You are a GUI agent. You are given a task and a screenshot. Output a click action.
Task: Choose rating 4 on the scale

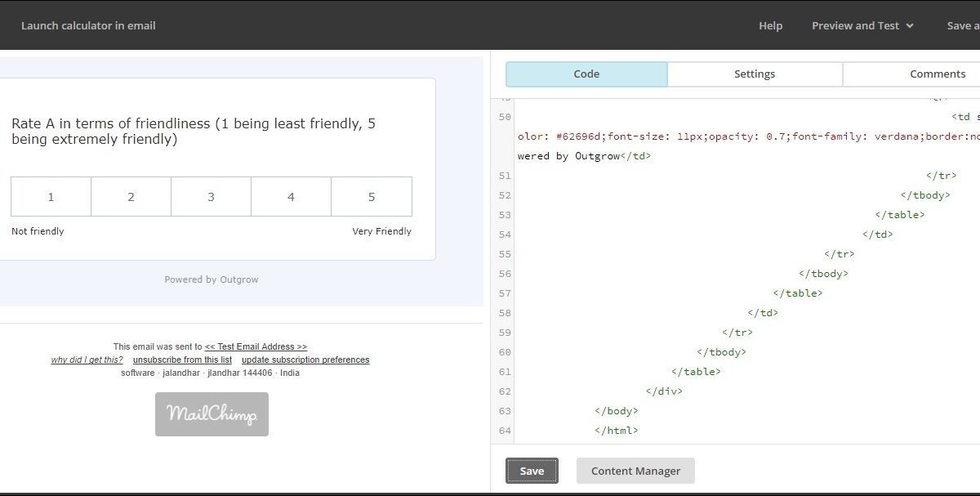tap(291, 197)
